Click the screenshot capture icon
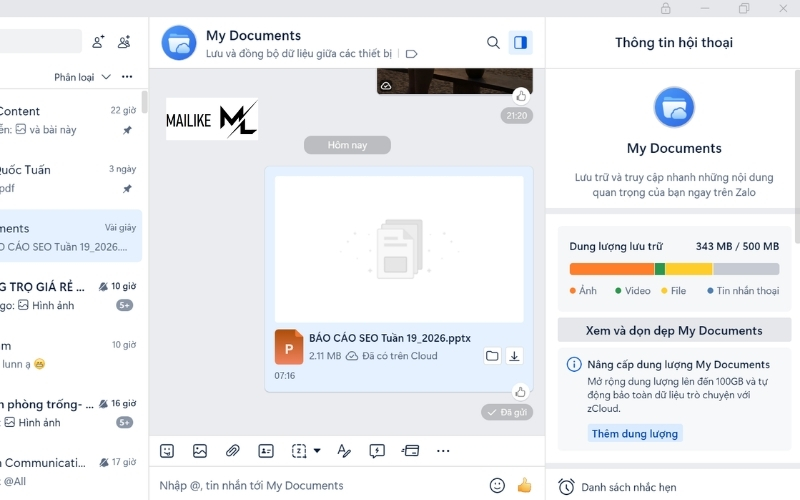800x500 pixels. click(x=299, y=451)
